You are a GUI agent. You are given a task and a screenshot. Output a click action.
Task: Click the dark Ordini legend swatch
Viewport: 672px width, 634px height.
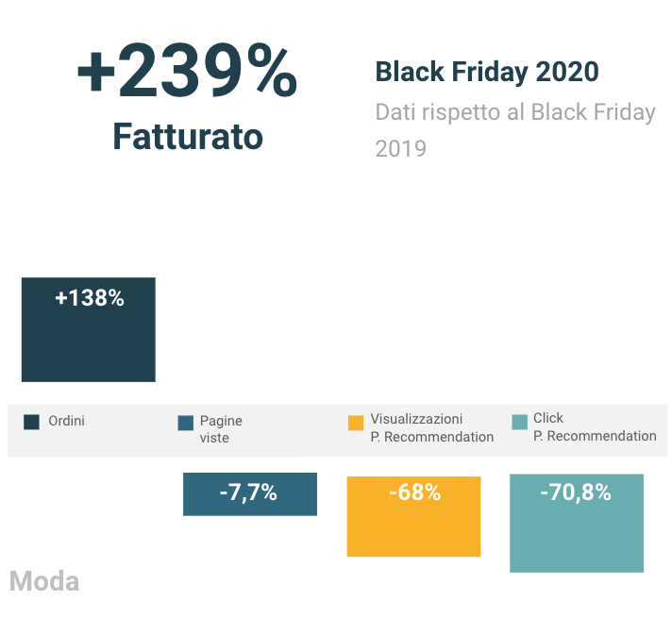pyautogui.click(x=31, y=422)
